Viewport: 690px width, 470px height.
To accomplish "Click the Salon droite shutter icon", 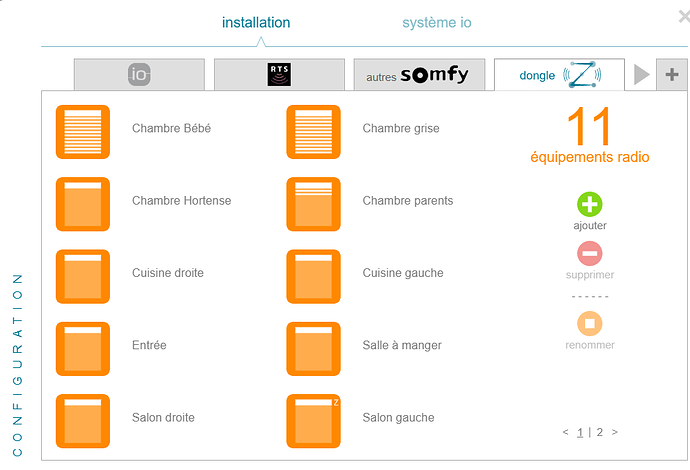I will (83, 420).
